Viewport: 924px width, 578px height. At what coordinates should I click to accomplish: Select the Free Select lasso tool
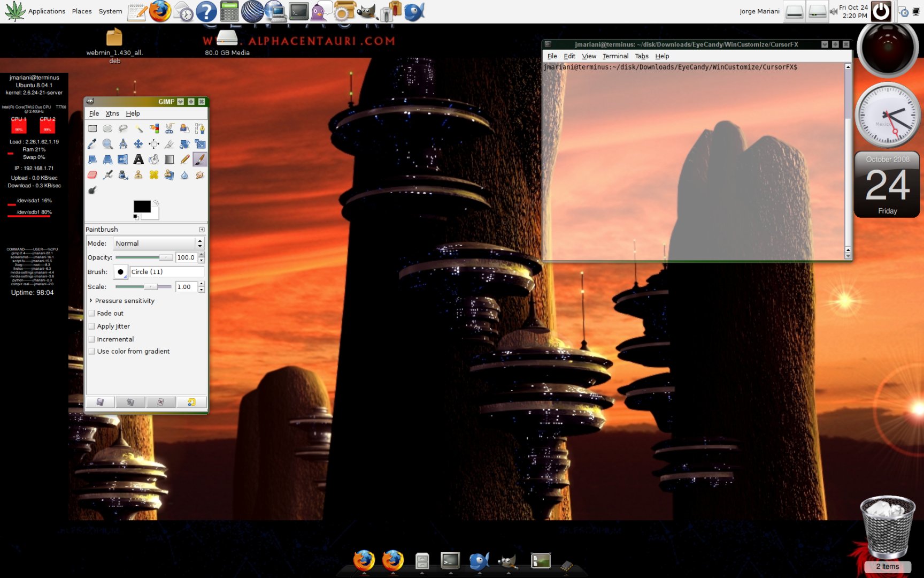click(x=123, y=128)
